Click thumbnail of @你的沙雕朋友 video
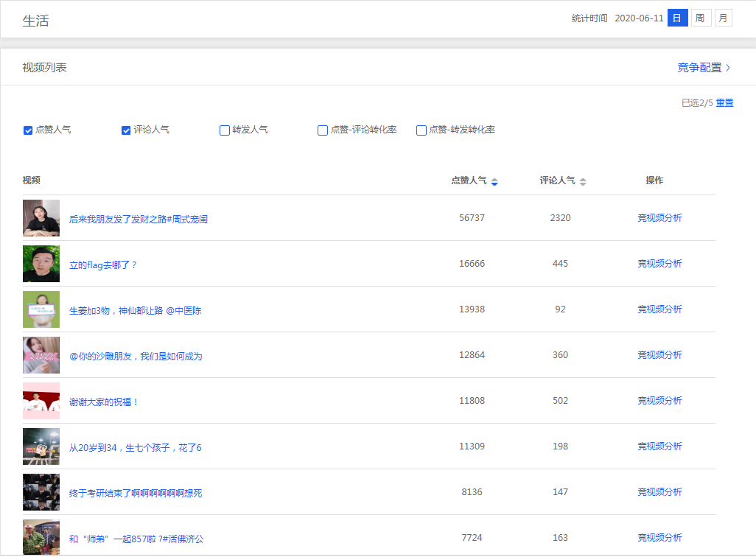 coord(41,355)
